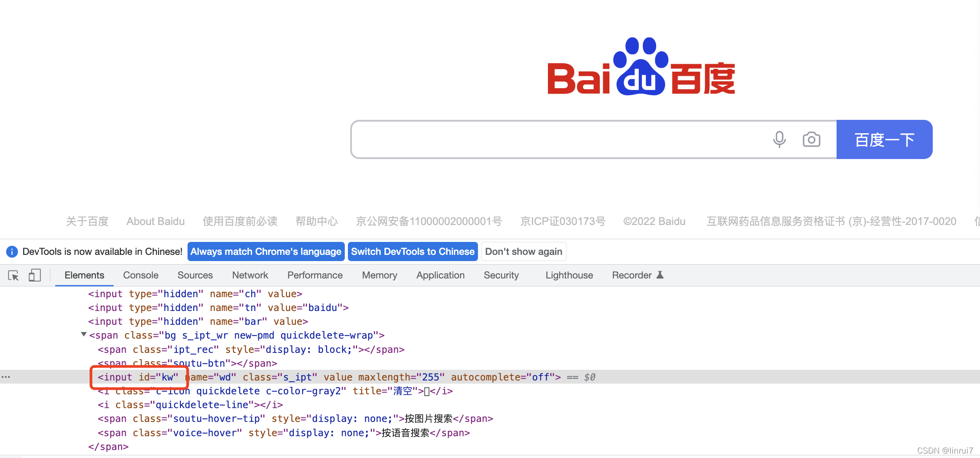
Task: Select the voice-hover span row
Action: point(284,433)
